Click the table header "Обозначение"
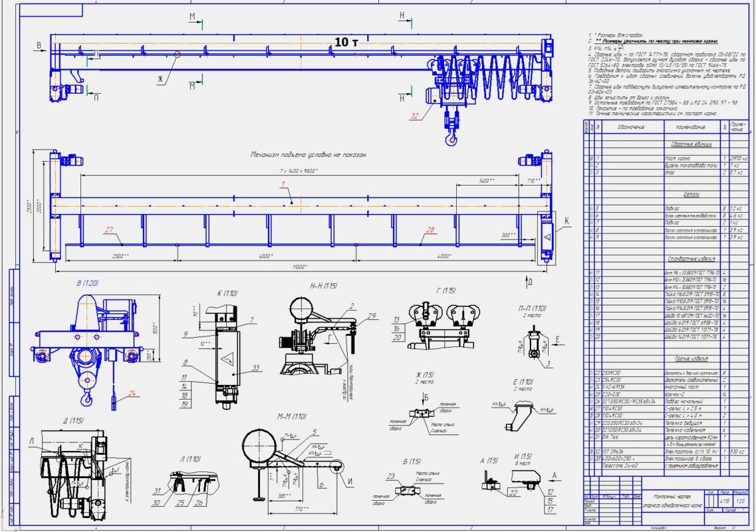 click(632, 127)
